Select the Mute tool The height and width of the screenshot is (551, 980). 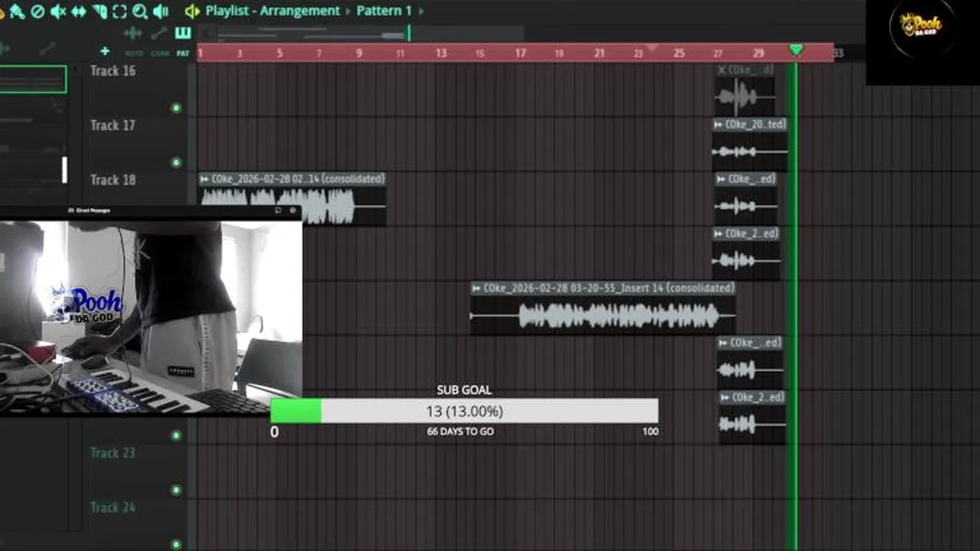point(57,11)
